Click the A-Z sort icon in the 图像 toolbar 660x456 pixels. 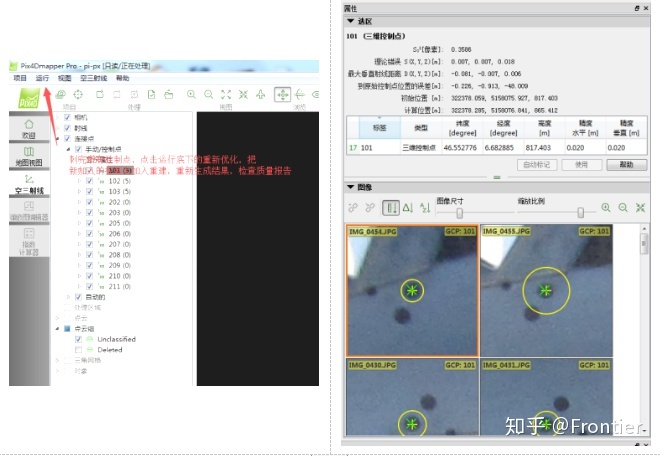pyautogui.click(x=425, y=208)
